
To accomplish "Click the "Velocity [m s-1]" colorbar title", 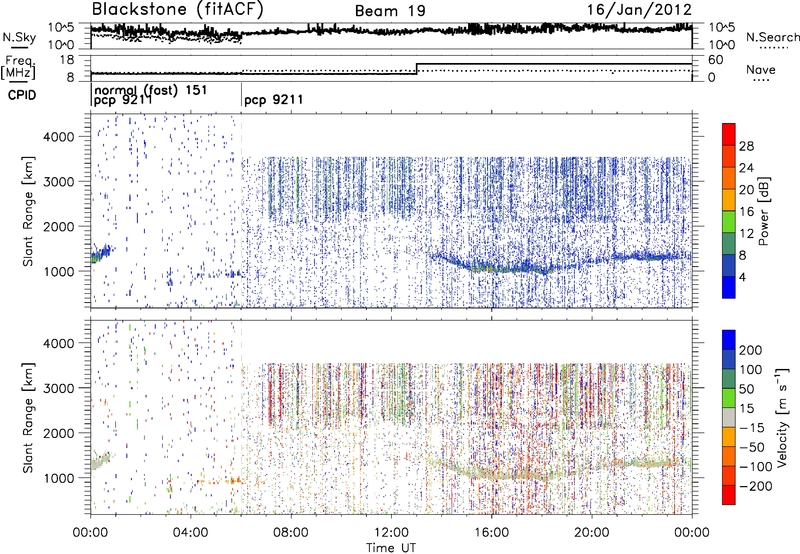I will pyautogui.click(x=783, y=417).
